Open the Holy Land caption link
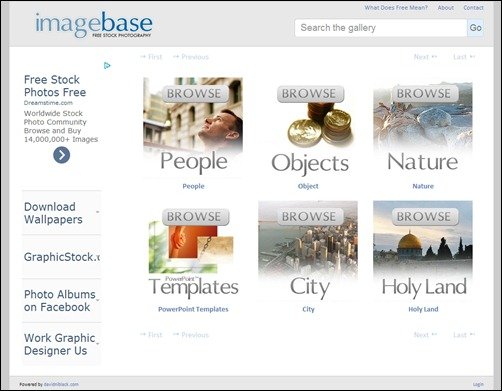 click(x=423, y=309)
